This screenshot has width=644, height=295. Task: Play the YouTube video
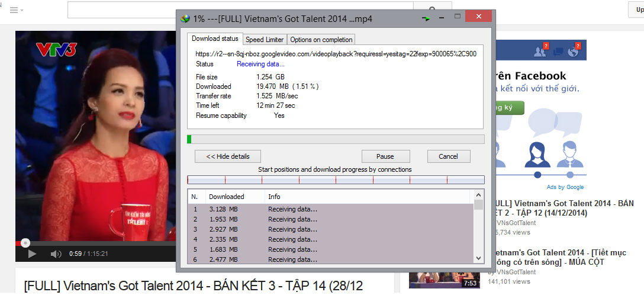(32, 254)
